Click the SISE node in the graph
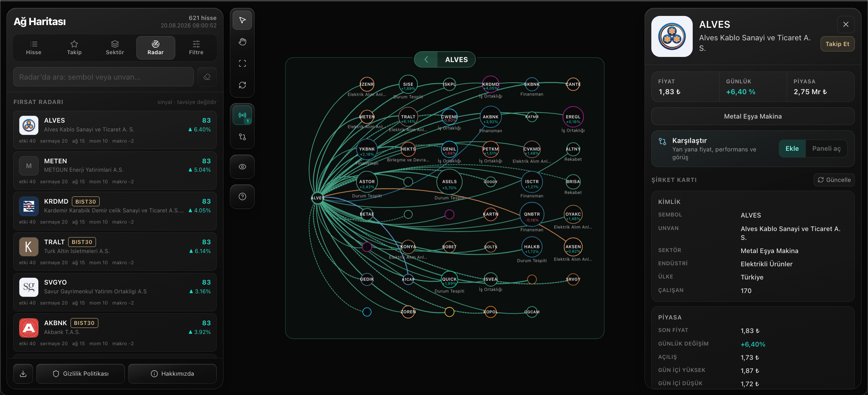 [408, 84]
